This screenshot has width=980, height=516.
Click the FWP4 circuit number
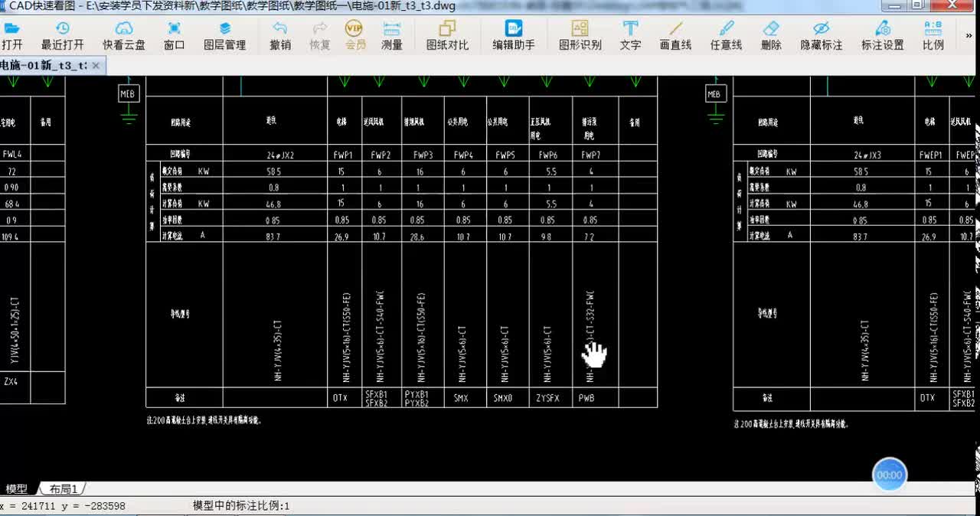pos(462,155)
